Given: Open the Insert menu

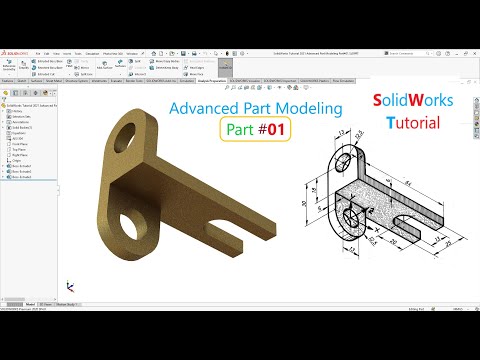Looking at the screenshot, I should [x=67, y=53].
